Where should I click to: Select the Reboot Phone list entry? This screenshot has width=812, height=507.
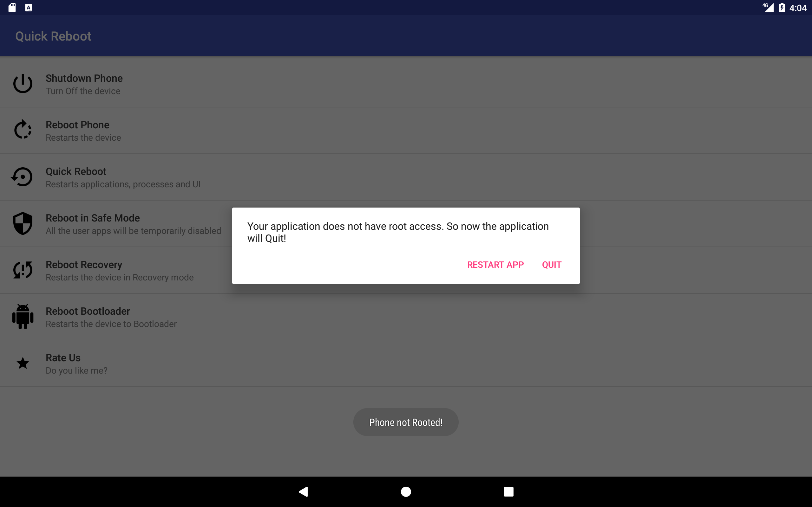click(406, 131)
